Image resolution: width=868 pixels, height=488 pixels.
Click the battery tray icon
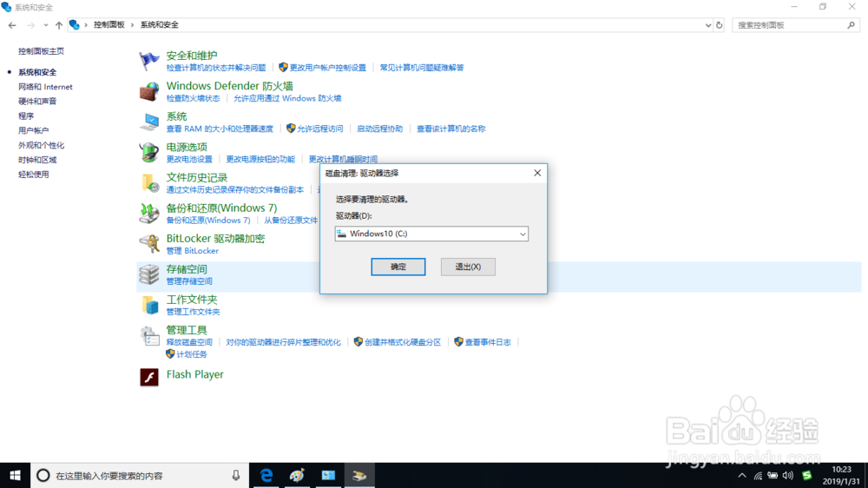pos(773,475)
